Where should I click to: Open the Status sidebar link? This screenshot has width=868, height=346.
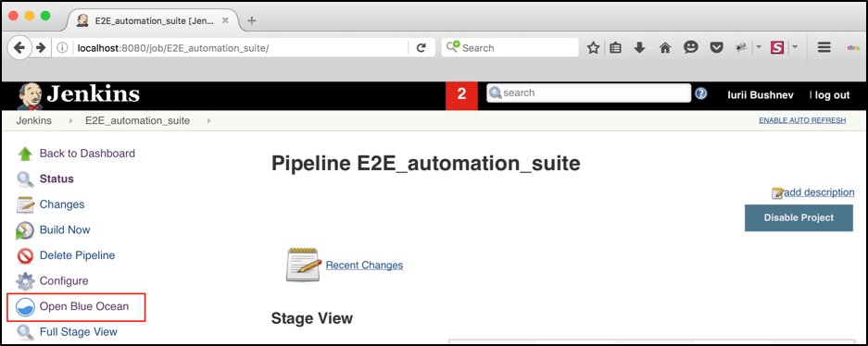[57, 179]
